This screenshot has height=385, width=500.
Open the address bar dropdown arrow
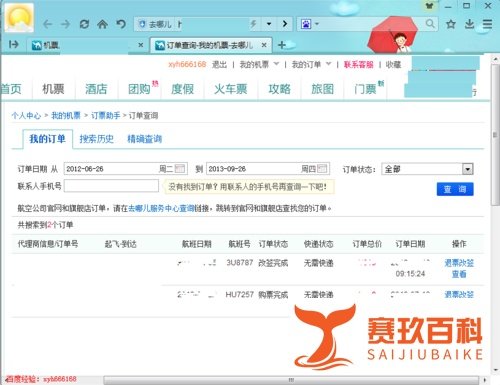[269, 24]
